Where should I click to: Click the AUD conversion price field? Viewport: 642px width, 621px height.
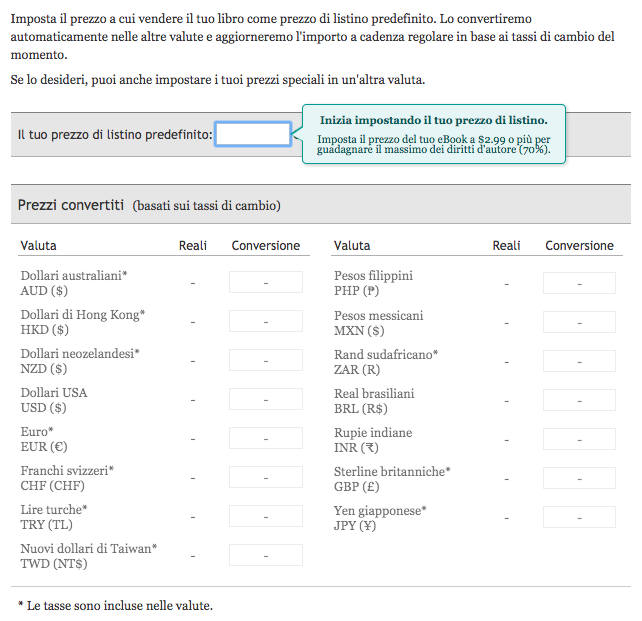[x=266, y=283]
